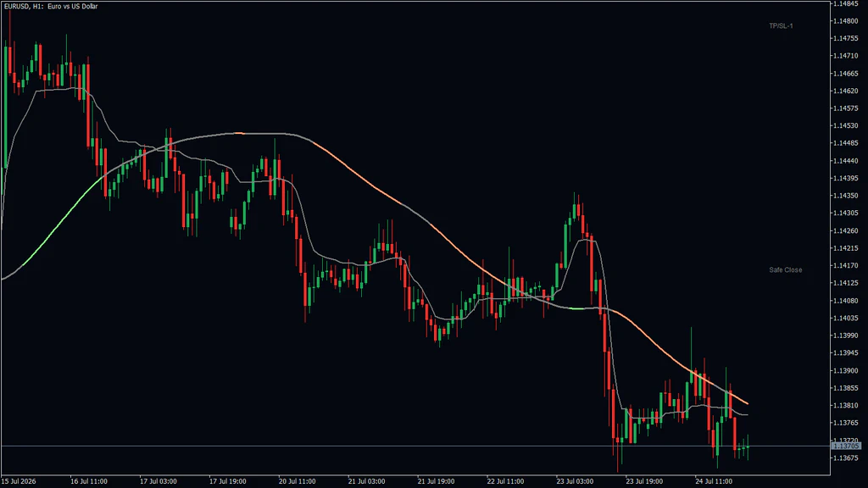Click the 1.13900 price scale label

(845, 371)
